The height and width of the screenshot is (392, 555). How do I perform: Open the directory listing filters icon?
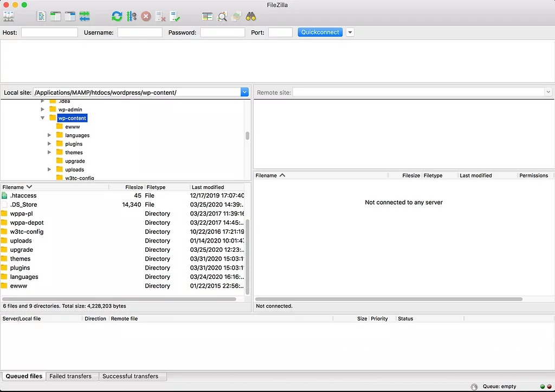click(x=208, y=16)
